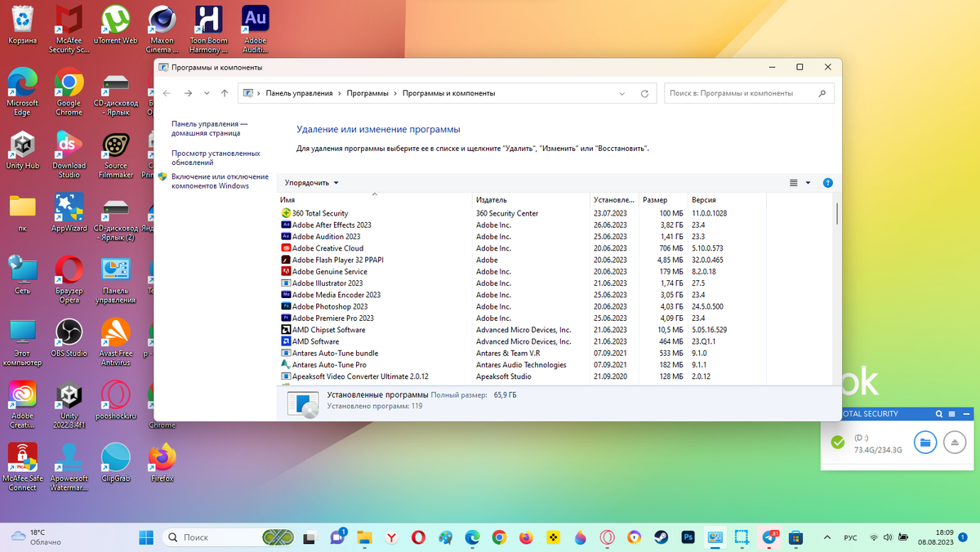Open drive D folder in 360 widget
The image size is (980, 552).
pos(924,442)
